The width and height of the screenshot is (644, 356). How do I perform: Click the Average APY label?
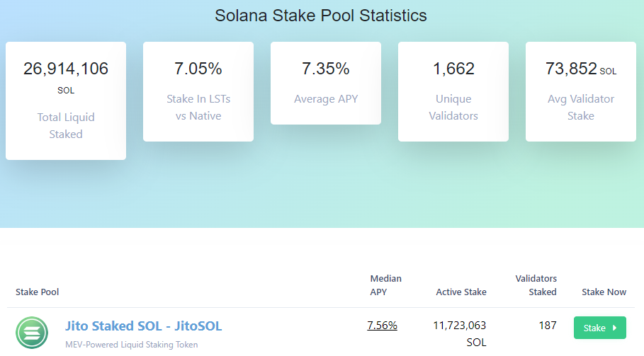coord(326,99)
